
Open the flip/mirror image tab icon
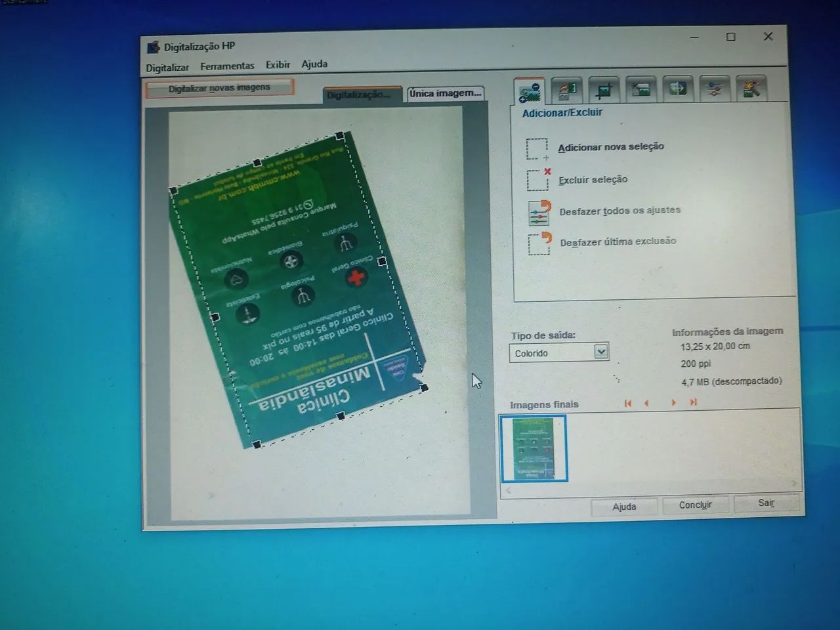(x=677, y=88)
